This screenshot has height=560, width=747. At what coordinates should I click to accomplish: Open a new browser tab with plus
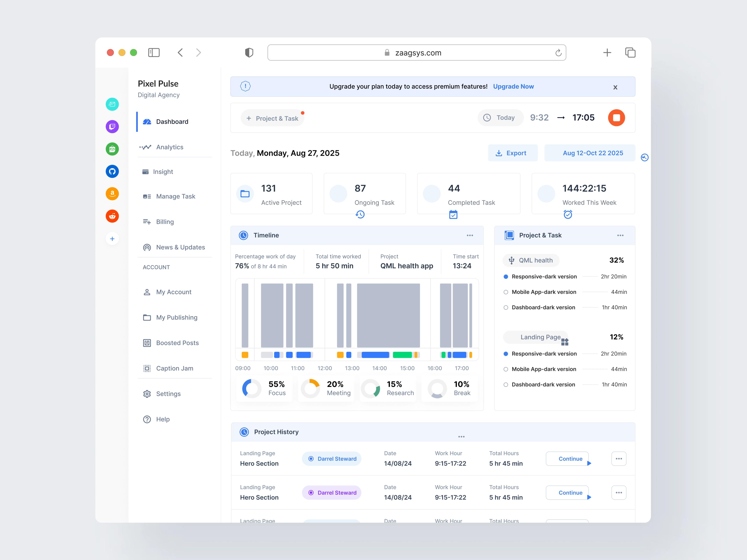pos(607,52)
